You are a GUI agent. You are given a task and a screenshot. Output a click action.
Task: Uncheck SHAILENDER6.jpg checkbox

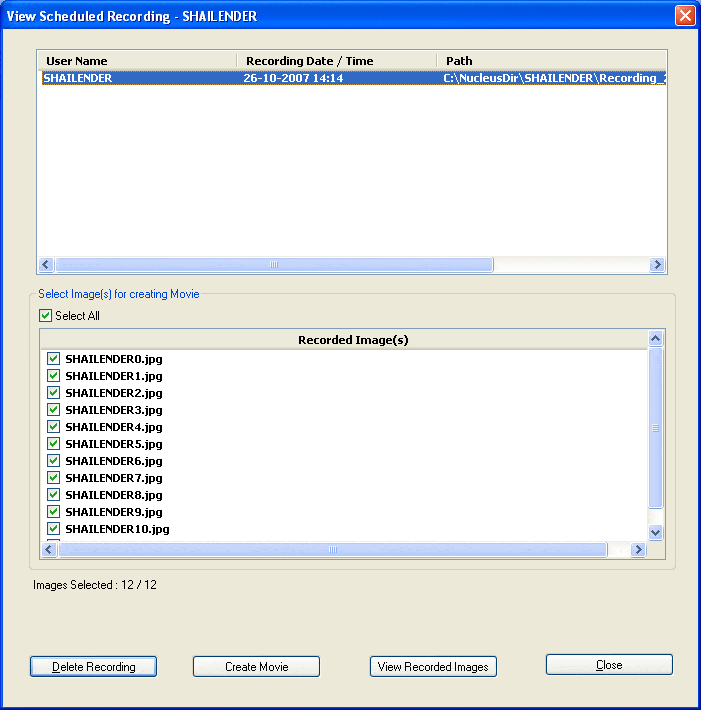click(53, 461)
